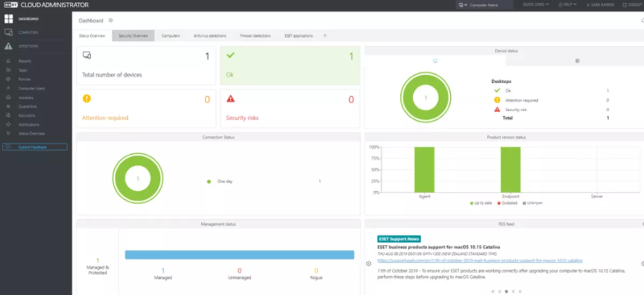Click the Computers monitor icon in sidebar
This screenshot has width=644, height=295.
pos(9,33)
